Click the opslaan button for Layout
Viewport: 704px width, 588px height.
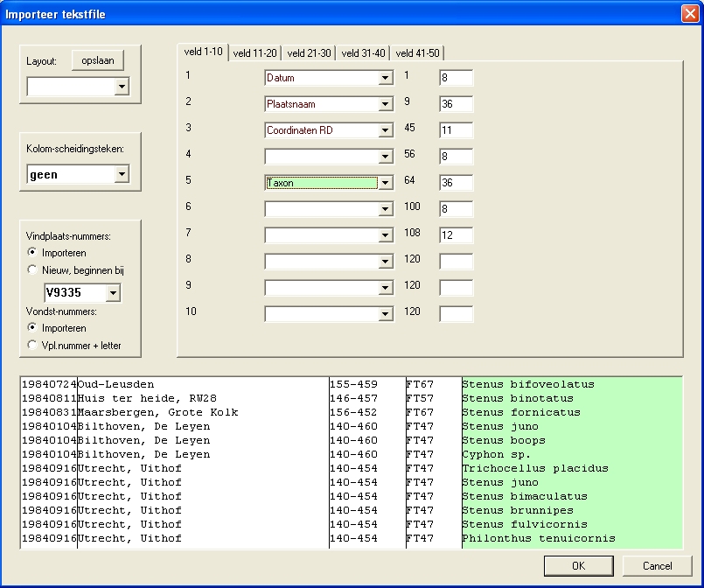pos(98,60)
